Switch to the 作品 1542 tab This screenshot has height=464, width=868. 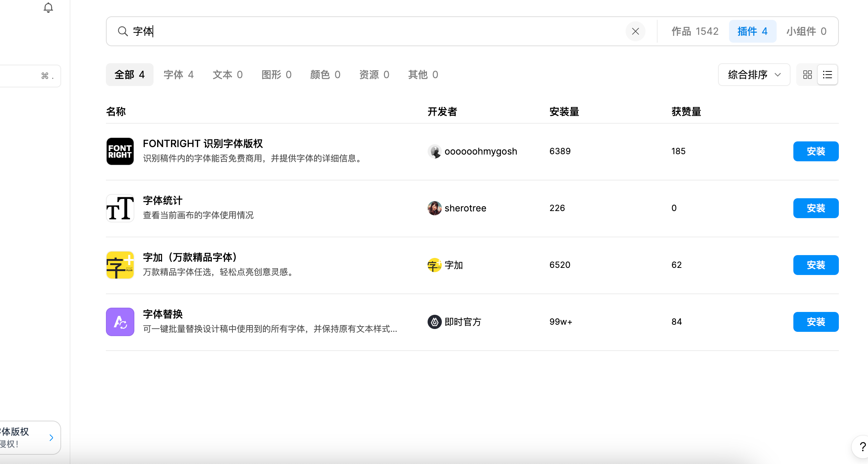[695, 31]
